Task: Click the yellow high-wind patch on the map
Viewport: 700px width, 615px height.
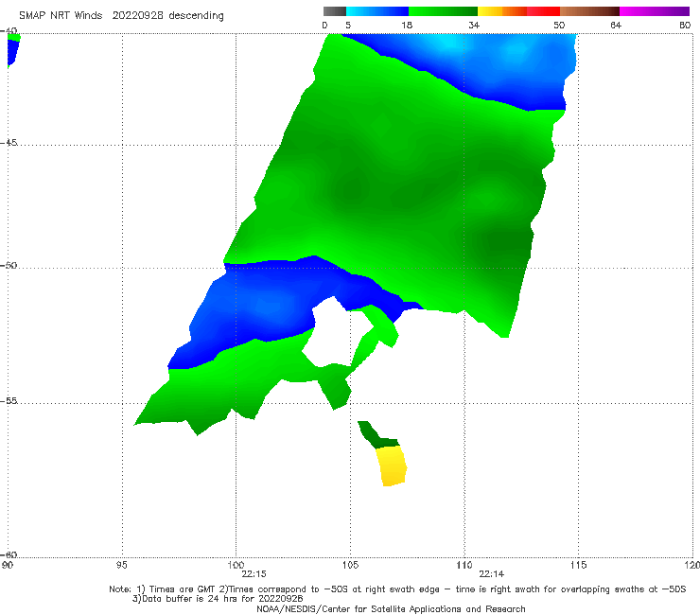Action: point(392,466)
